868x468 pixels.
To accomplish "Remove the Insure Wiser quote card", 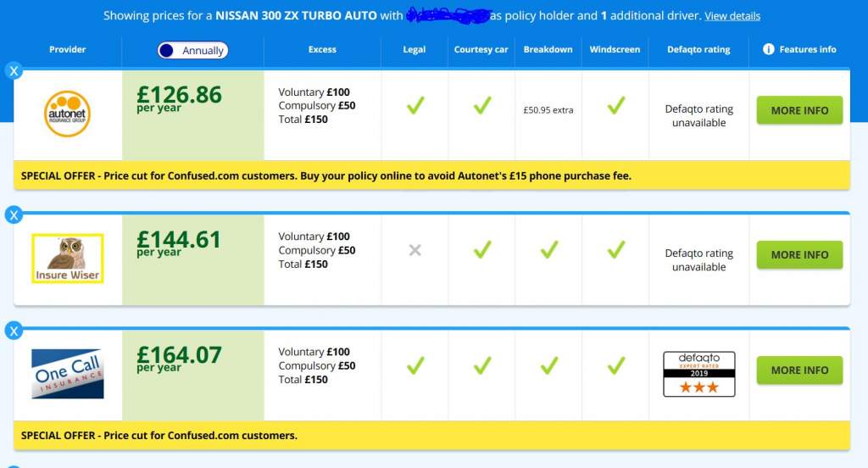I will click(x=14, y=215).
